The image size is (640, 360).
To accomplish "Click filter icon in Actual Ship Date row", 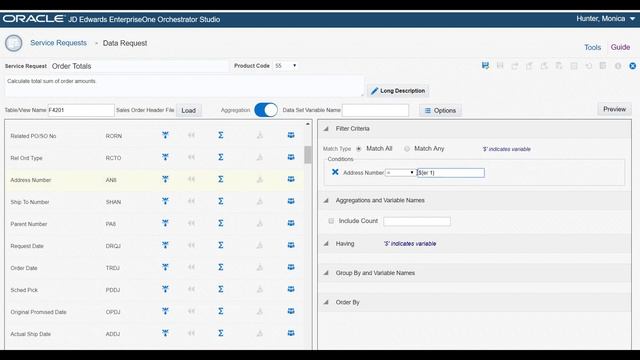I will click(165, 333).
